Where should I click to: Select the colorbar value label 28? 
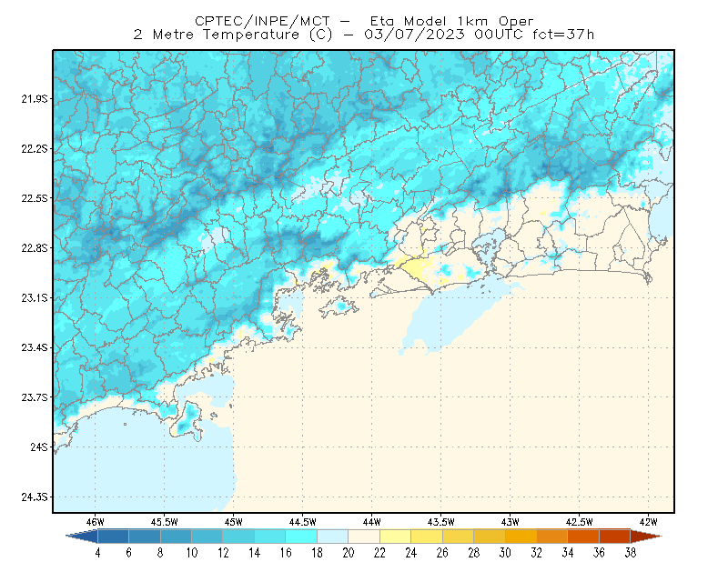pos(474,553)
